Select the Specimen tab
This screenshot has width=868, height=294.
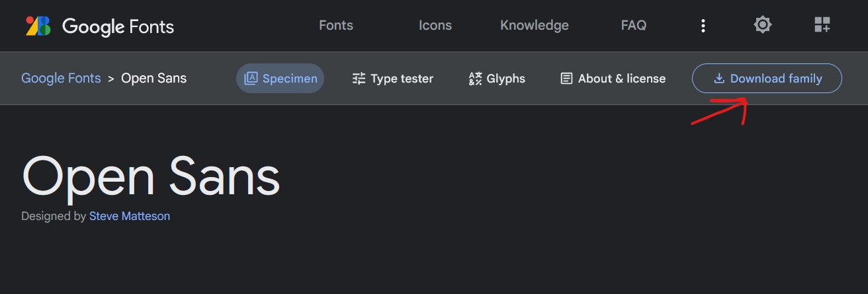[x=281, y=79]
